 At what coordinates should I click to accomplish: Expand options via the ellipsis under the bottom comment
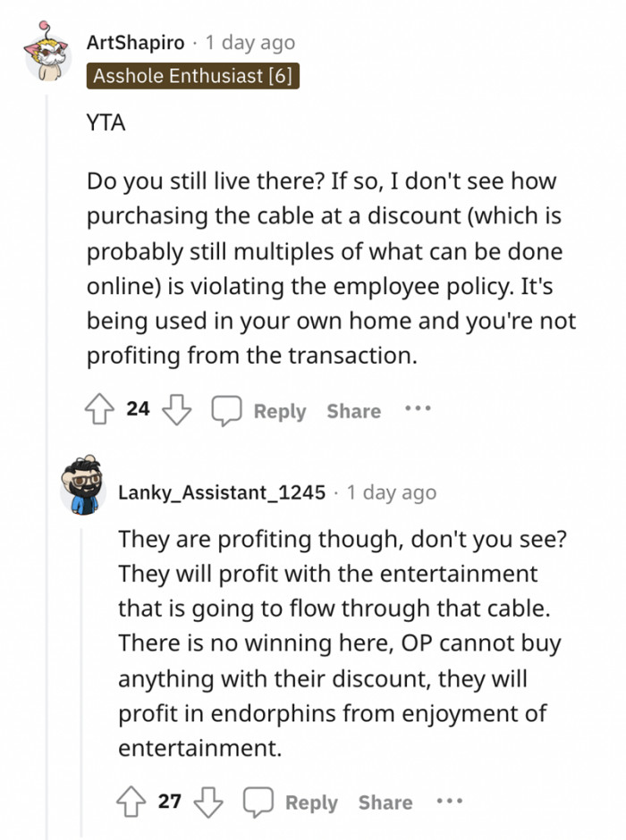pos(450,800)
